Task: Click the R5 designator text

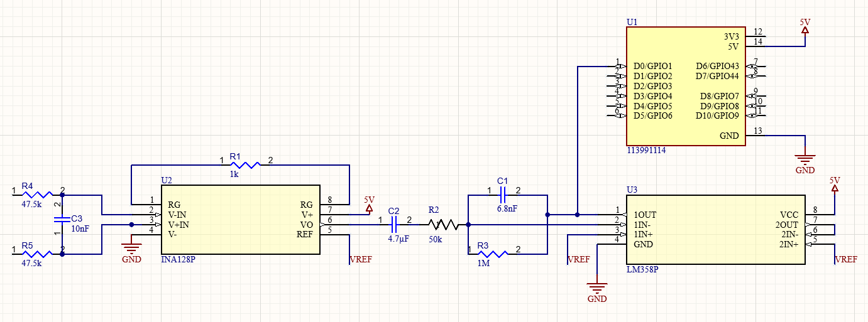Action: pyautogui.click(x=27, y=245)
